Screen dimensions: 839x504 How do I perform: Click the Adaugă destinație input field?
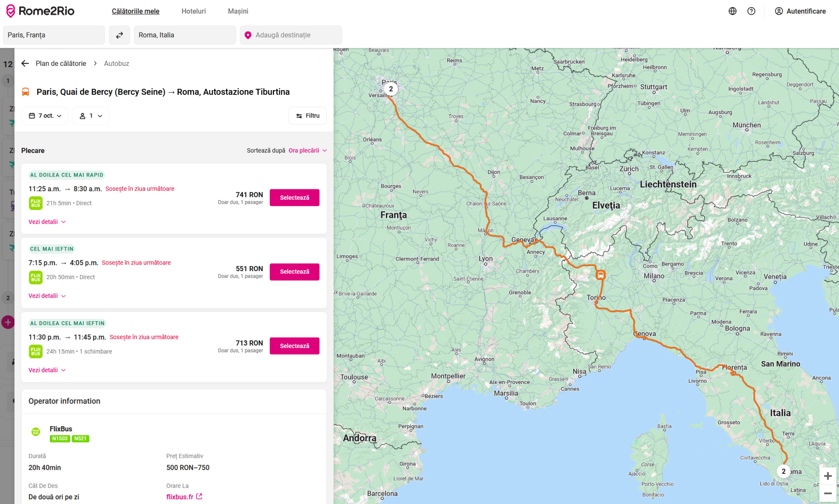click(291, 35)
